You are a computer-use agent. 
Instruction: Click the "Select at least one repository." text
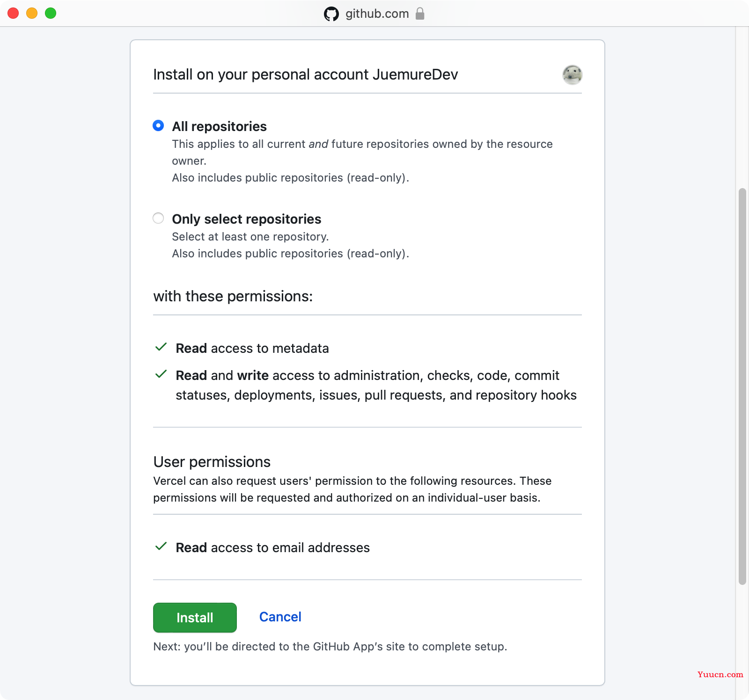point(250,237)
